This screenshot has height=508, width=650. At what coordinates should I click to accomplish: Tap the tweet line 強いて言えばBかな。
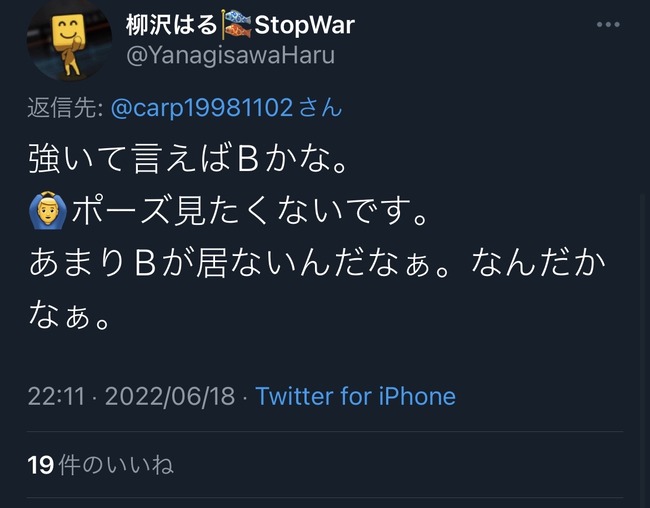coord(187,158)
